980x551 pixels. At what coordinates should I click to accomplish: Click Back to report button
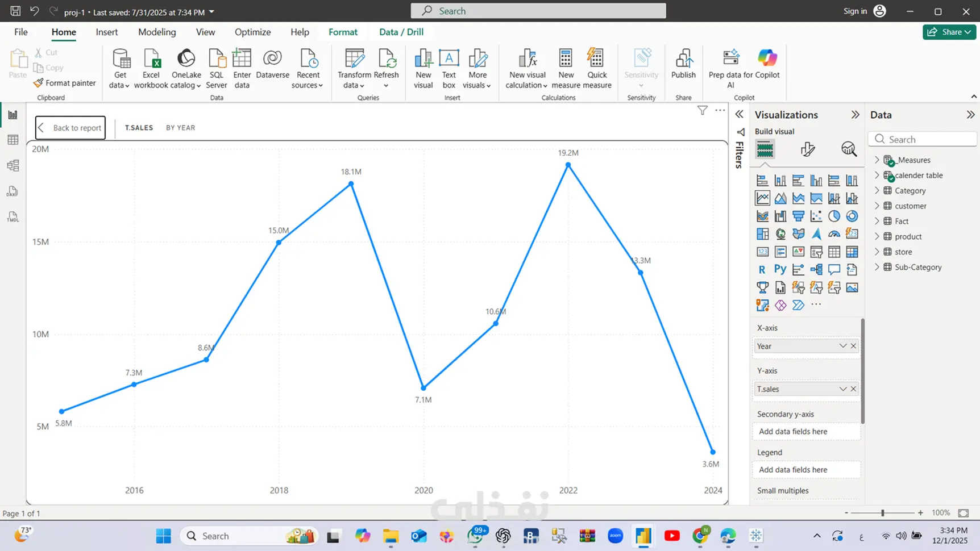point(70,128)
